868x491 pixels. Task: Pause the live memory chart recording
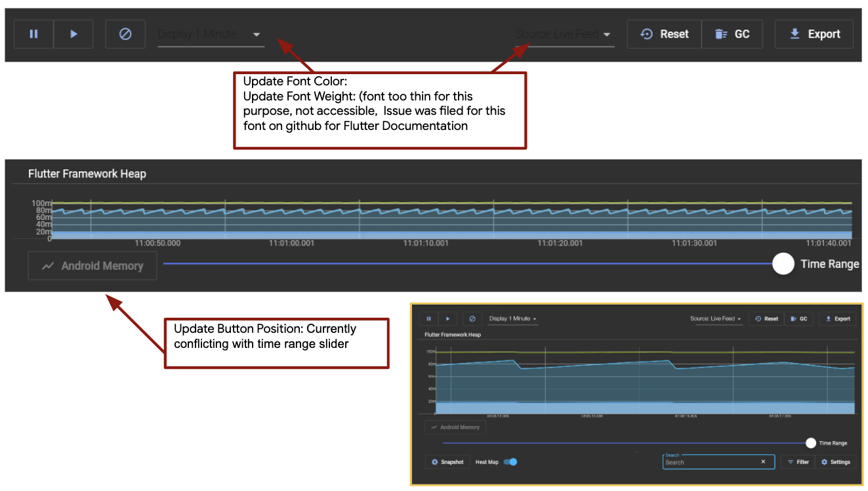pyautogui.click(x=33, y=33)
